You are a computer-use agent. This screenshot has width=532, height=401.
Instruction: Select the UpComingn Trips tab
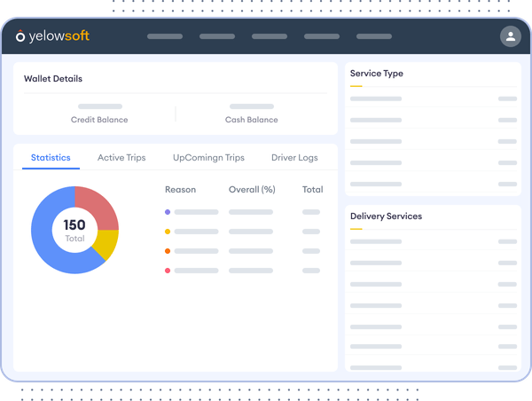[208, 158]
